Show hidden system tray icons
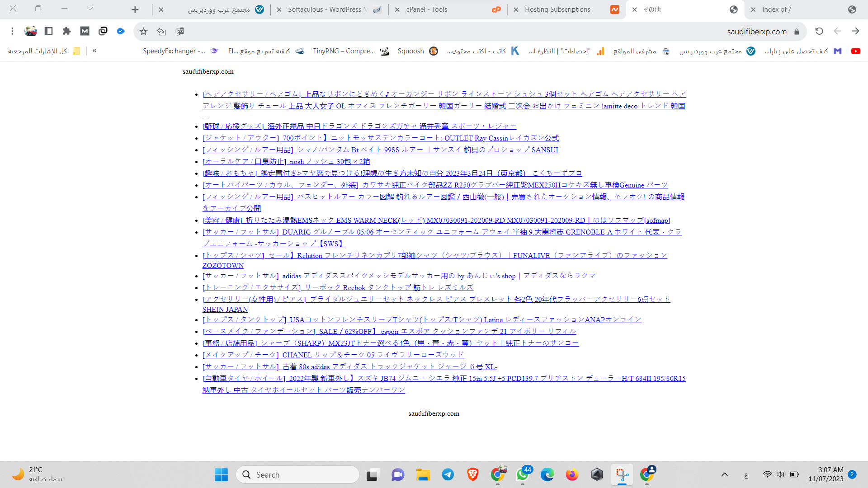 click(724, 474)
